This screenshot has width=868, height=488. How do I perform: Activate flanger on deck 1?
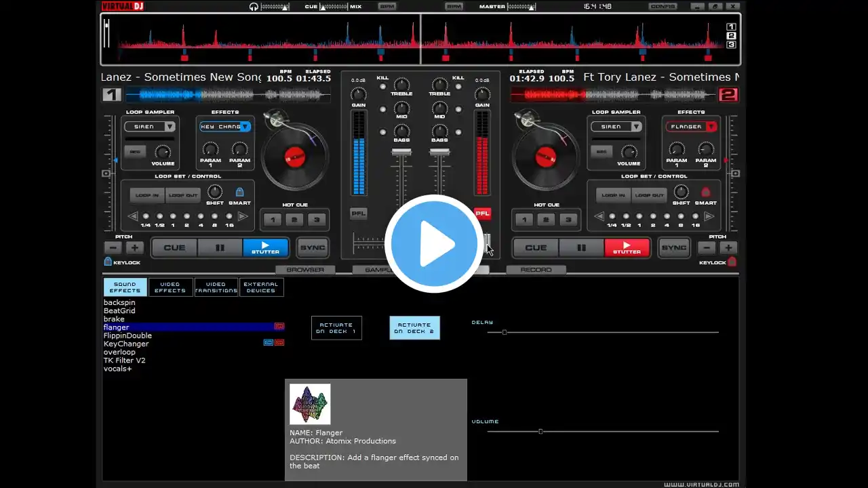pos(336,328)
